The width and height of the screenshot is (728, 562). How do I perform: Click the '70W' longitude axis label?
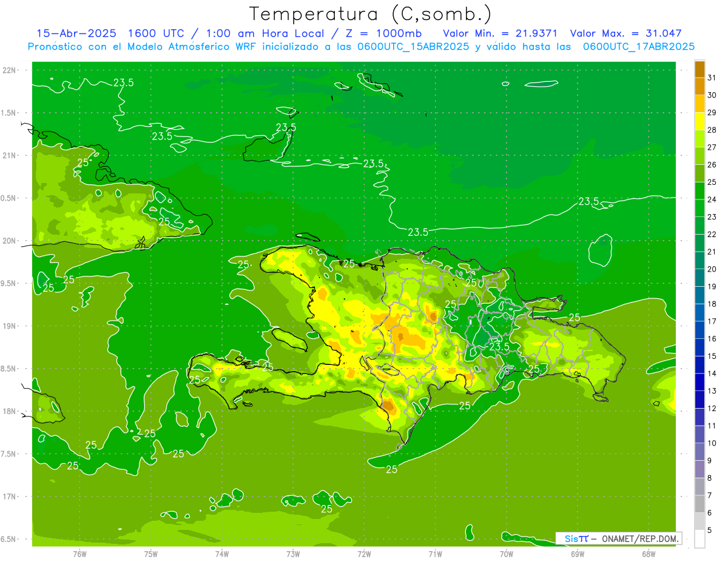pyautogui.click(x=507, y=554)
